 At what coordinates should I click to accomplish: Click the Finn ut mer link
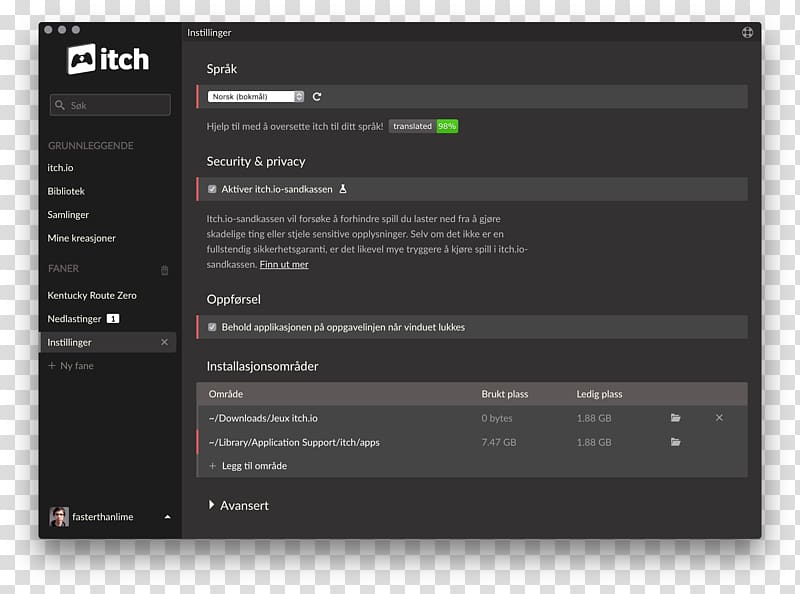[x=284, y=265]
